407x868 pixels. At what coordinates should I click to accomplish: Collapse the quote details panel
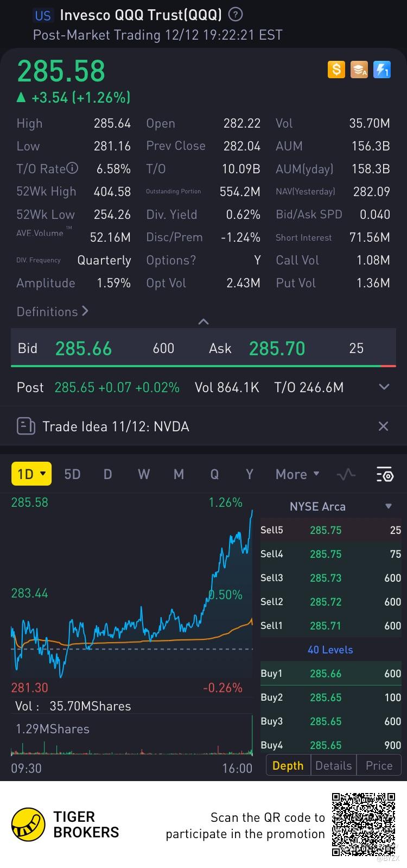(x=203, y=322)
